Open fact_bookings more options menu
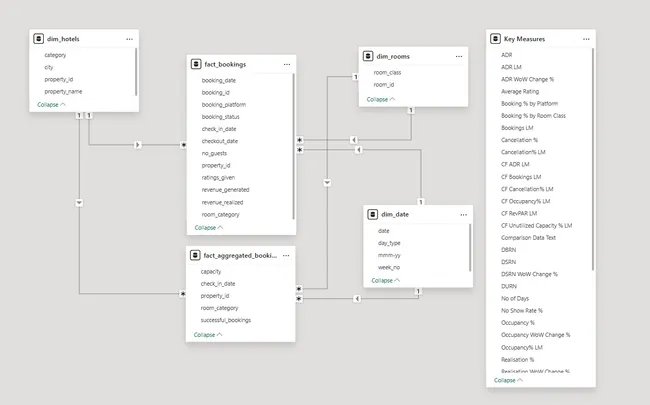Image resolution: width=650 pixels, height=405 pixels. coord(287,64)
